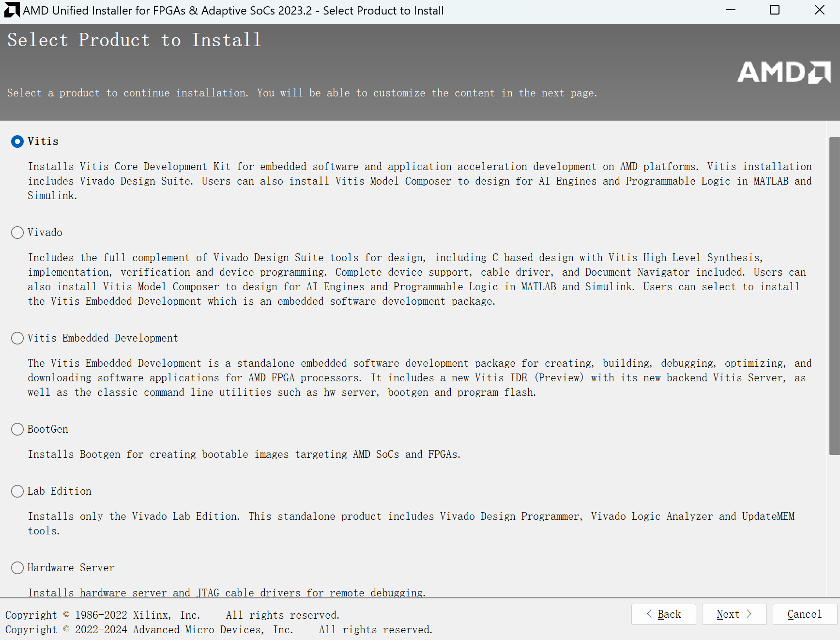The image size is (840, 640).
Task: Click the Vitis label text
Action: click(x=43, y=141)
